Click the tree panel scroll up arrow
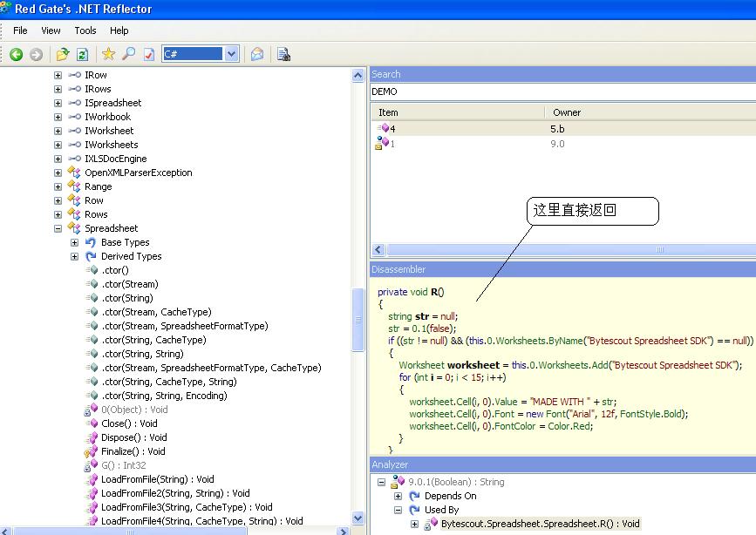756x535 pixels. click(x=358, y=75)
